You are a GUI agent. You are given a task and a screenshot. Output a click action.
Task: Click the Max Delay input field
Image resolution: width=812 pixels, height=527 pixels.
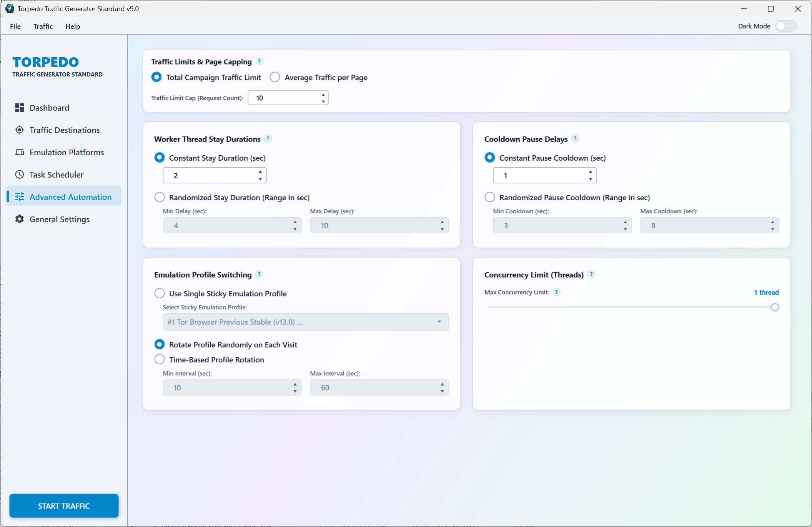[x=379, y=226]
